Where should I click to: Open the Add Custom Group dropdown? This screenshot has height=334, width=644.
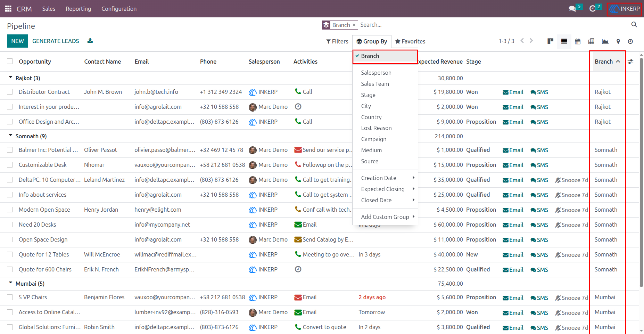tap(385, 217)
